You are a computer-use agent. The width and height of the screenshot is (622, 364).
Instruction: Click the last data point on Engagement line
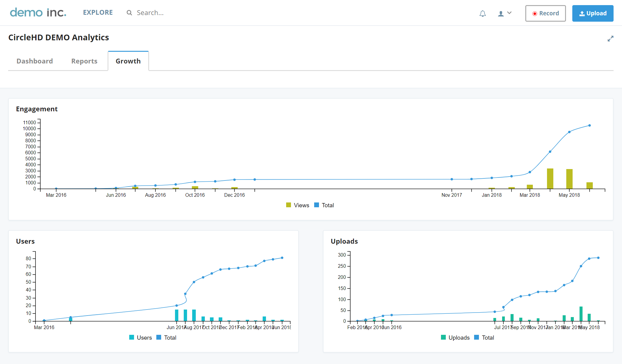tap(589, 125)
